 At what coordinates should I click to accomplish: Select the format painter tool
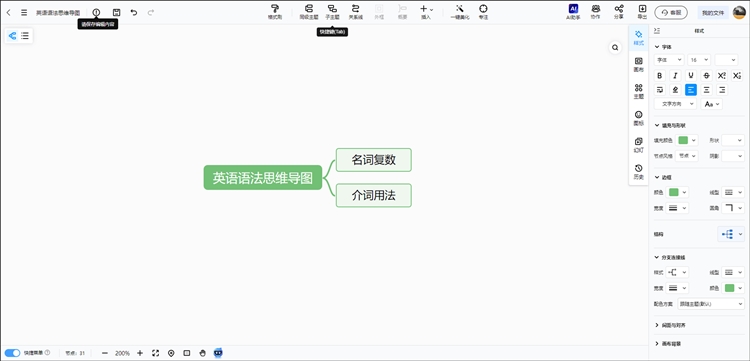pyautogui.click(x=275, y=12)
